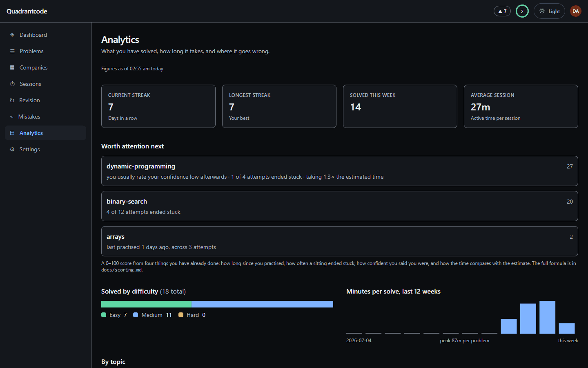Click the streak badge showing 7

tap(502, 11)
